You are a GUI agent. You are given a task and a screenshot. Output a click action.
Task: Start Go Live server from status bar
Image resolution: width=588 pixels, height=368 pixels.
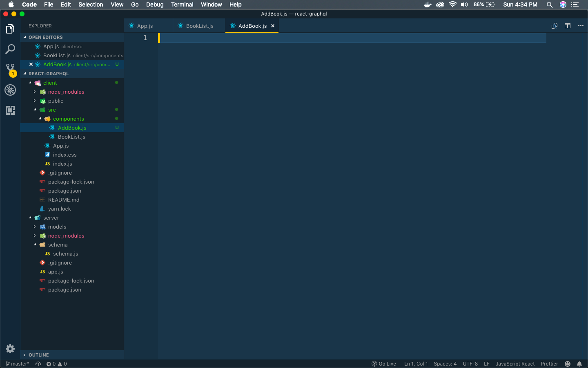pyautogui.click(x=384, y=364)
